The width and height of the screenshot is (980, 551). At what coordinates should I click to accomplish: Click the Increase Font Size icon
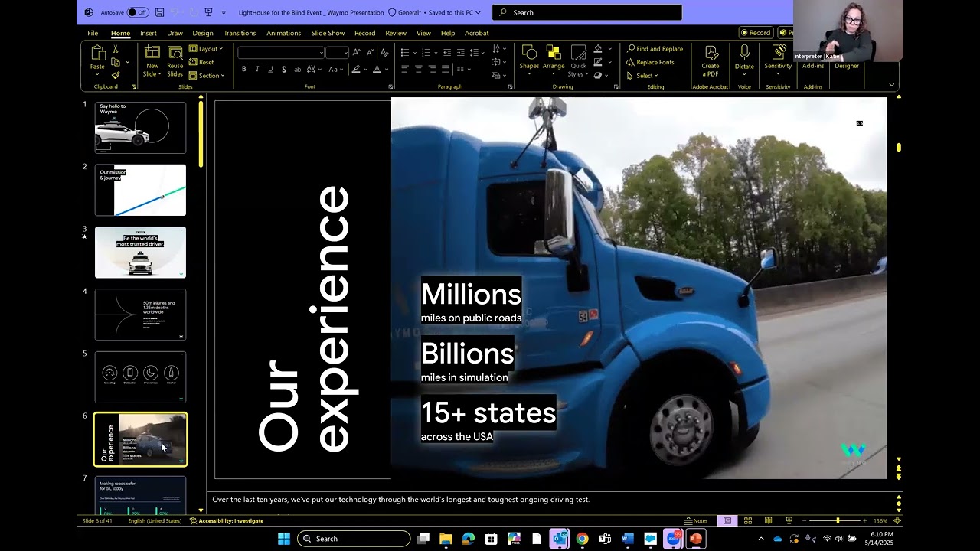click(357, 52)
